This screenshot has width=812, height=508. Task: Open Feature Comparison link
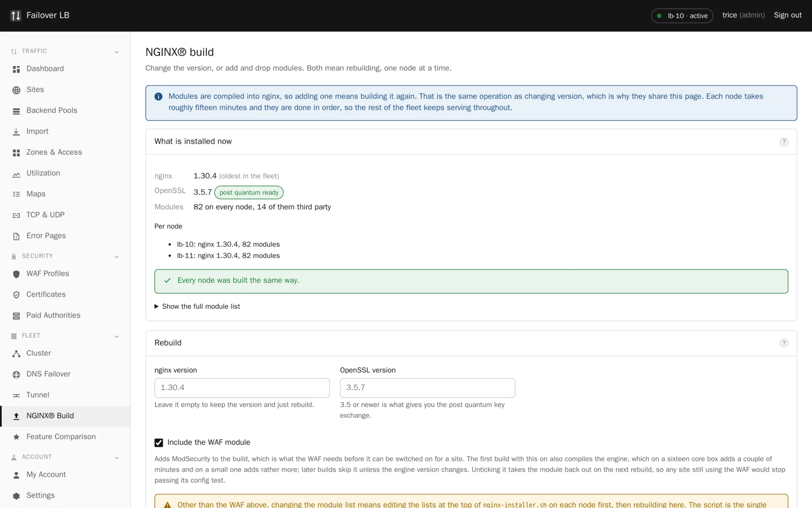coord(65,437)
